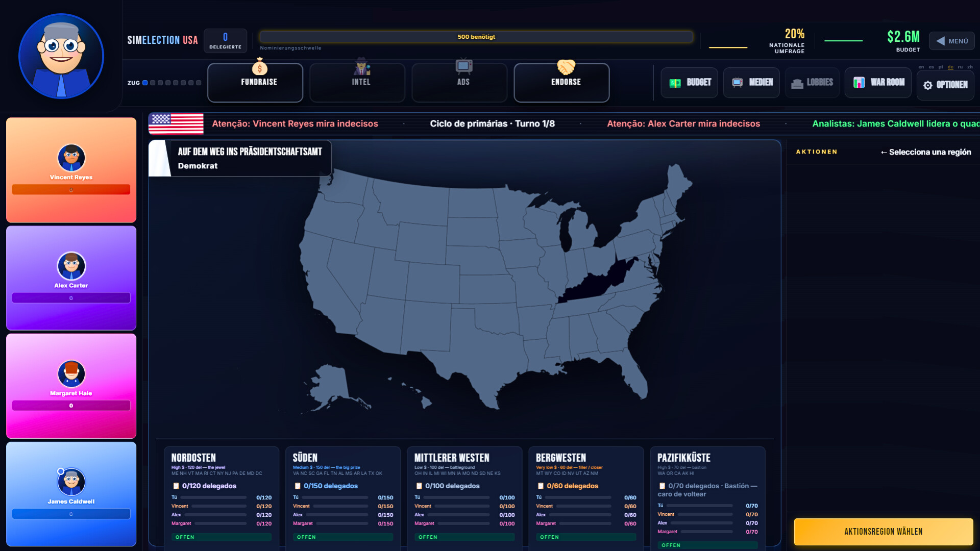Select Vincent Reyes' avatar

pyautogui.click(x=71, y=158)
